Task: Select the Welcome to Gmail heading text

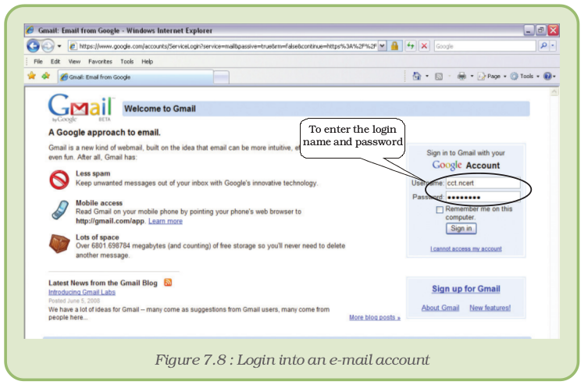Action: (160, 109)
